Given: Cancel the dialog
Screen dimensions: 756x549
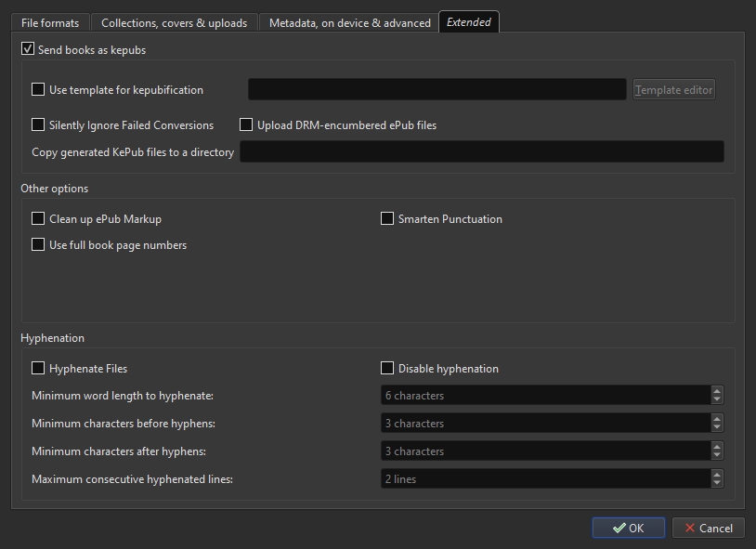Looking at the screenshot, I should (x=708, y=528).
